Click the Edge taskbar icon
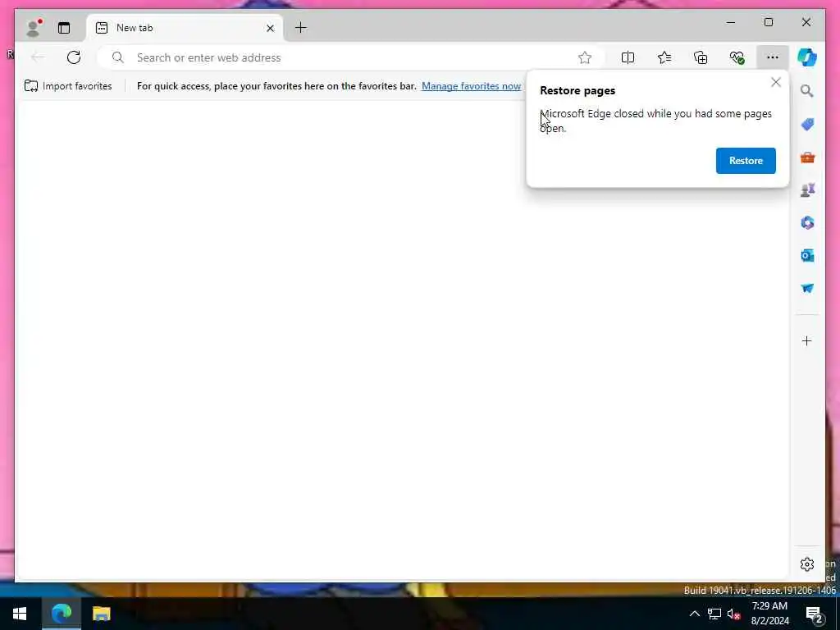Viewport: 840px width, 630px height. [x=61, y=614]
